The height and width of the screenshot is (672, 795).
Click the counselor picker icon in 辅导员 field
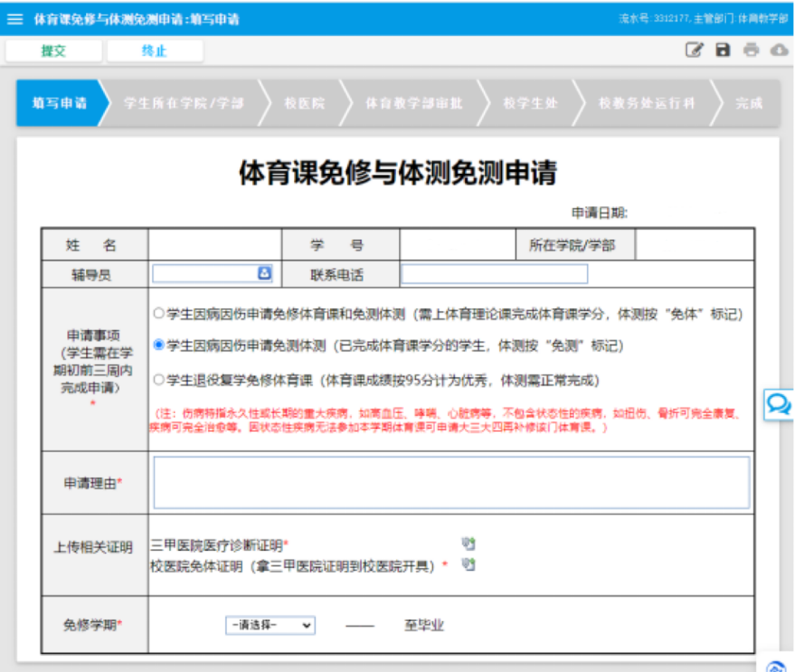click(263, 274)
